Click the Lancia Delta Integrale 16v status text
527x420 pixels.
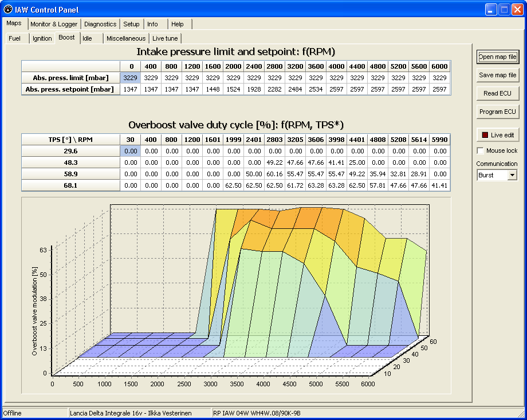point(131,413)
